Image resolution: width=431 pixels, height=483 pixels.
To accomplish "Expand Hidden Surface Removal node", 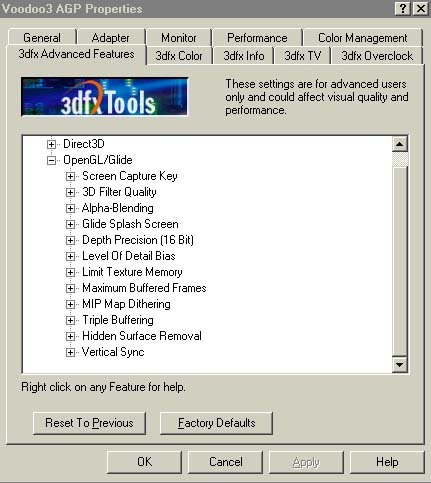I will pos(70,336).
